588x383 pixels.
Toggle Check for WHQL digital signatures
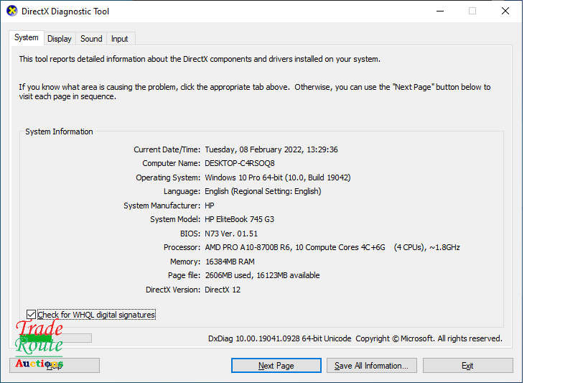tap(31, 315)
